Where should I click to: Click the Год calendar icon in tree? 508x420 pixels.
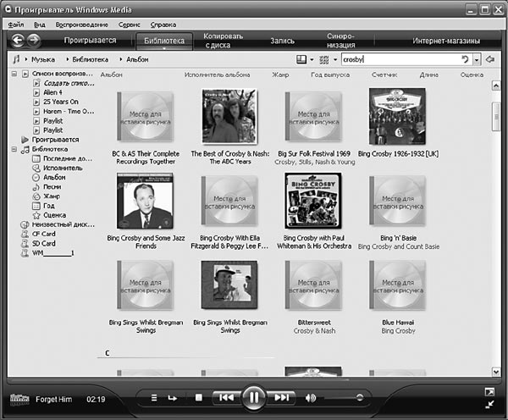click(36, 206)
